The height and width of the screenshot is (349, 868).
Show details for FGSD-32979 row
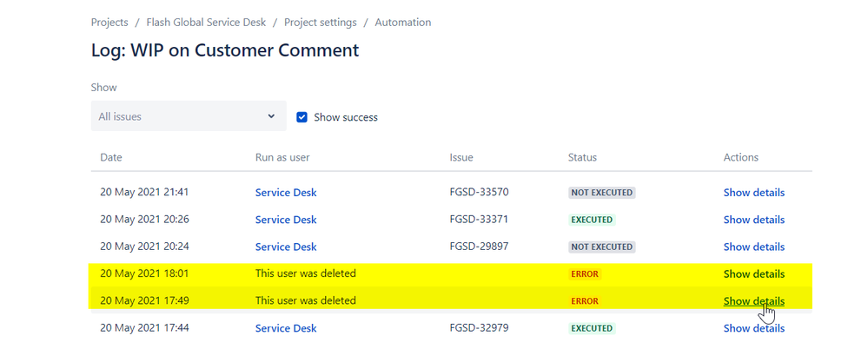753,328
